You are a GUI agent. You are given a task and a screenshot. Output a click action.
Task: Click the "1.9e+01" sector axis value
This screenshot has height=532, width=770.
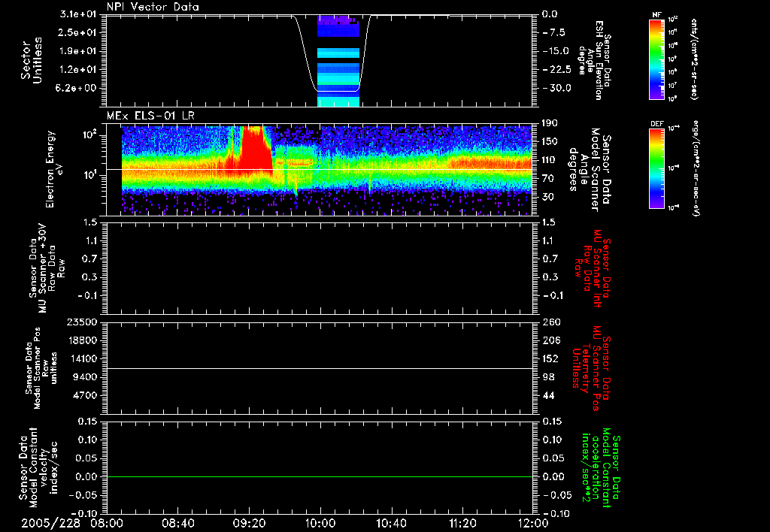(x=78, y=51)
